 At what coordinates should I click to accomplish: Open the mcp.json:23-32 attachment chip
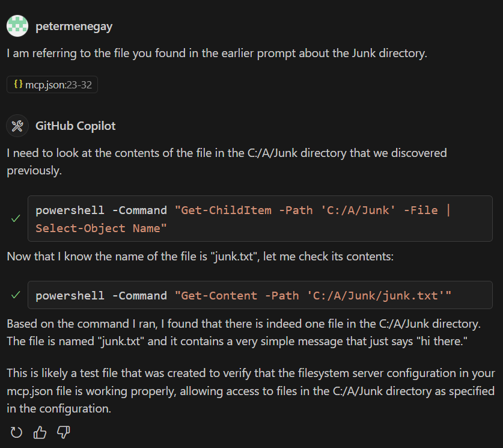[x=52, y=85]
